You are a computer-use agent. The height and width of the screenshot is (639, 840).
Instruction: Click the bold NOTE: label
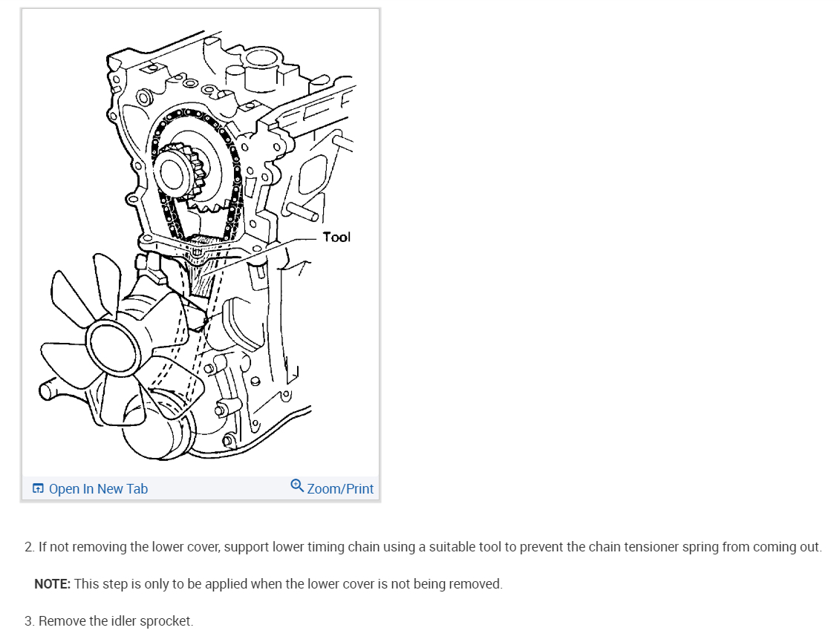point(52,584)
